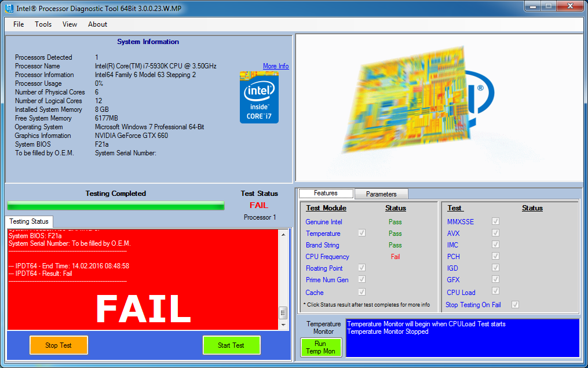Image resolution: width=588 pixels, height=368 pixels.
Task: Click the orange Stop Test button
Action: [59, 345]
